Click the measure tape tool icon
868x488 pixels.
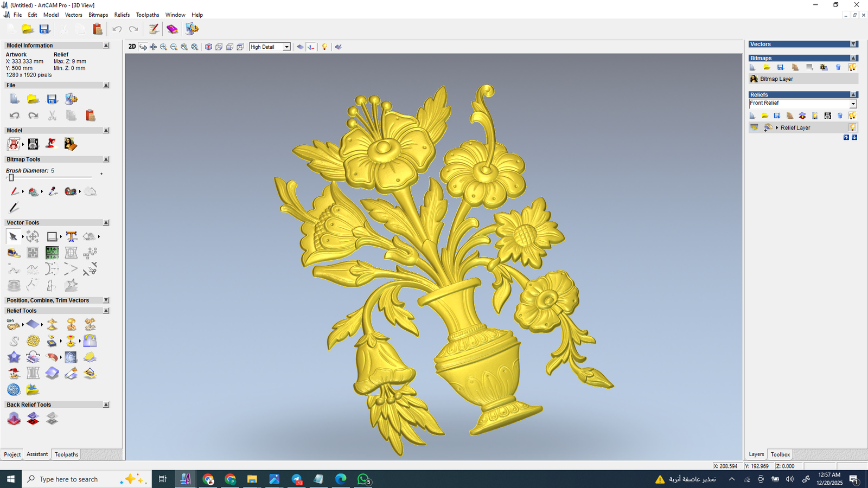pyautogui.click(x=14, y=253)
